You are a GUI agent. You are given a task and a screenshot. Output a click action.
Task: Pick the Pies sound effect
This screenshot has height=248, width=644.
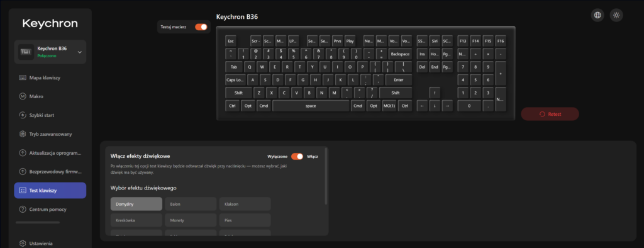click(x=245, y=220)
